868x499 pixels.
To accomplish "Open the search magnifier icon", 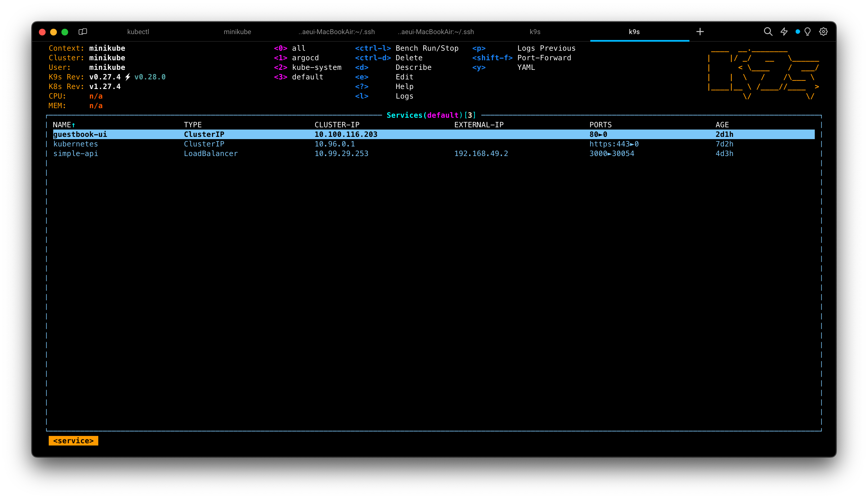I will [768, 32].
